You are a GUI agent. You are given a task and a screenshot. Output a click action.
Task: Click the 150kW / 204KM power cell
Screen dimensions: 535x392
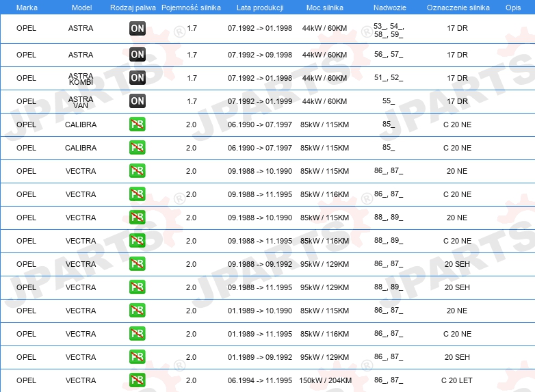325,380
